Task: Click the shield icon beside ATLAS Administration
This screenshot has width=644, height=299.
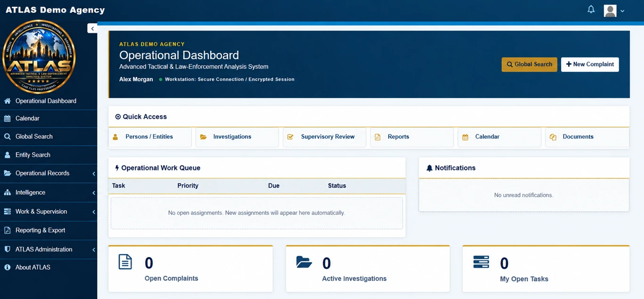Action: click(x=7, y=249)
